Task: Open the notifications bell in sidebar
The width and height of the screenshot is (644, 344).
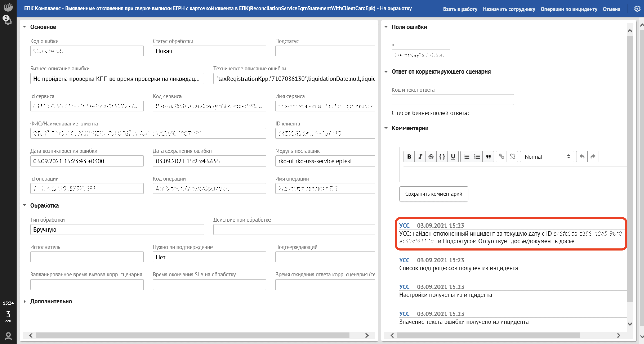Action: click(x=8, y=21)
